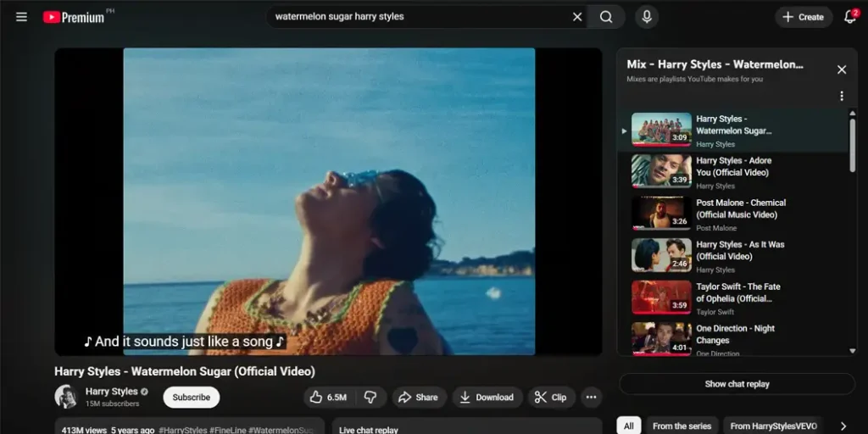Select the All filter chip
The image size is (868, 434).
[629, 426]
